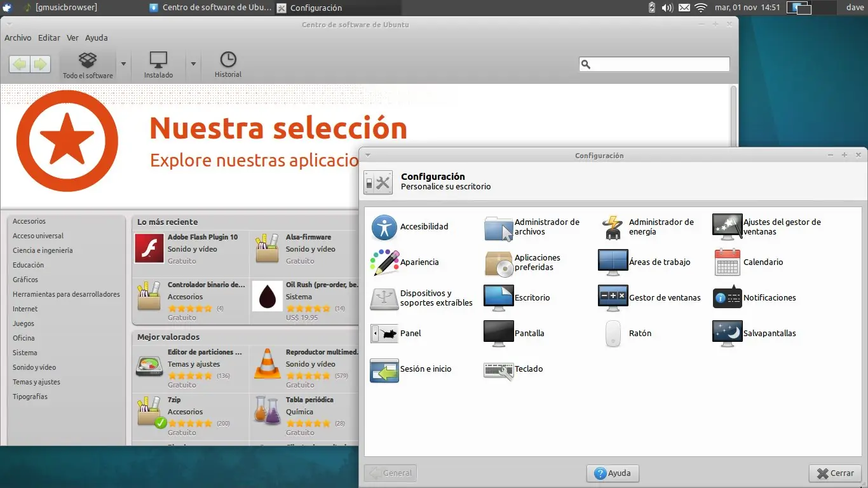Click the Mejor valorados heading

click(x=168, y=337)
